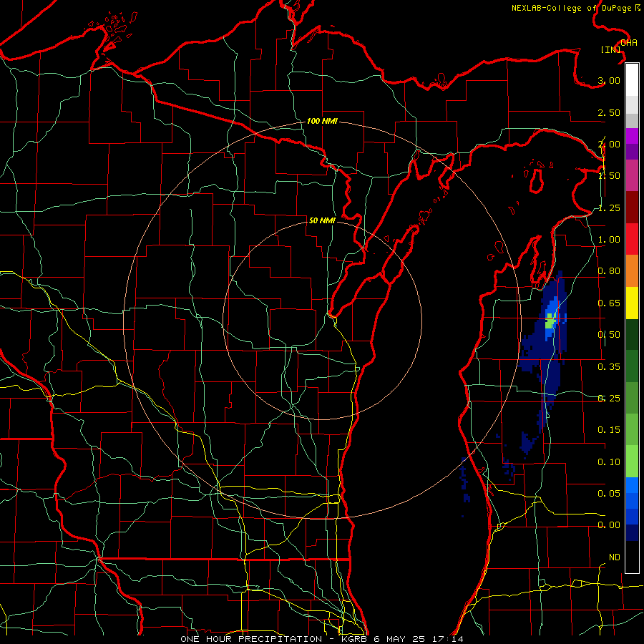Click the [IN] units label
The width and height of the screenshot is (644, 644).
pos(611,49)
